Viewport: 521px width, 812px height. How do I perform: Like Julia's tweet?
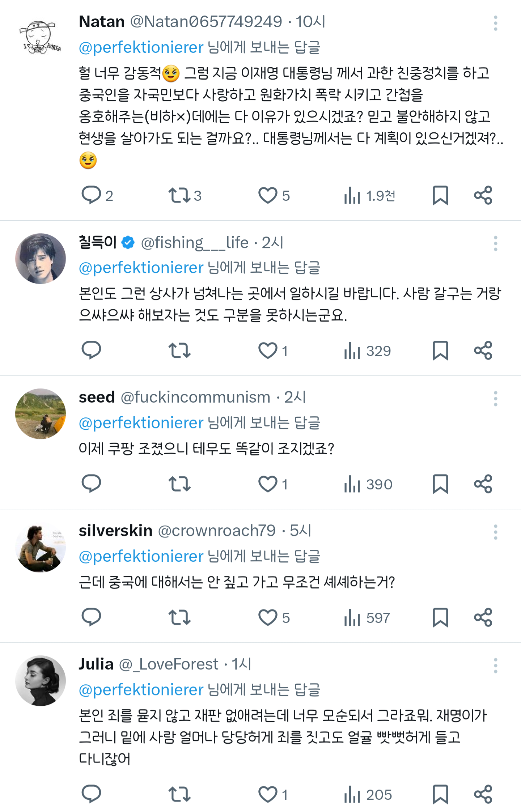tap(268, 795)
